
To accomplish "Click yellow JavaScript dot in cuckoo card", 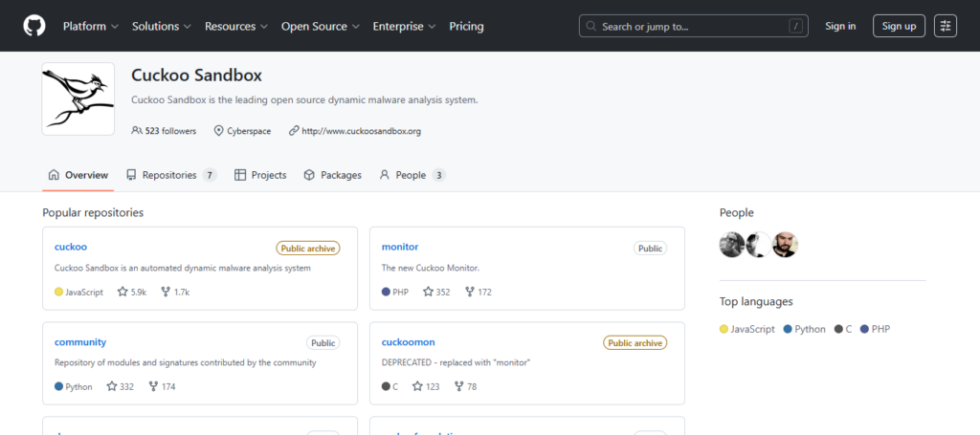I will [58, 292].
